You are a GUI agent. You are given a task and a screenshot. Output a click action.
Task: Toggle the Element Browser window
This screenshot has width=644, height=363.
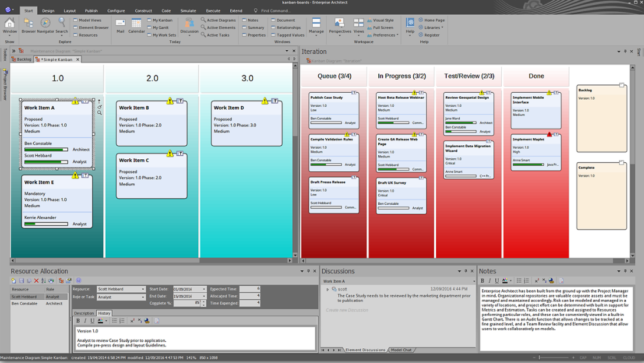(x=91, y=28)
